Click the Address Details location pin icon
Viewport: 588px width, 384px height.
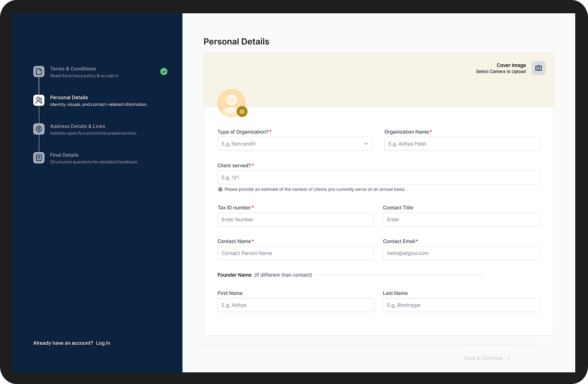pyautogui.click(x=39, y=129)
